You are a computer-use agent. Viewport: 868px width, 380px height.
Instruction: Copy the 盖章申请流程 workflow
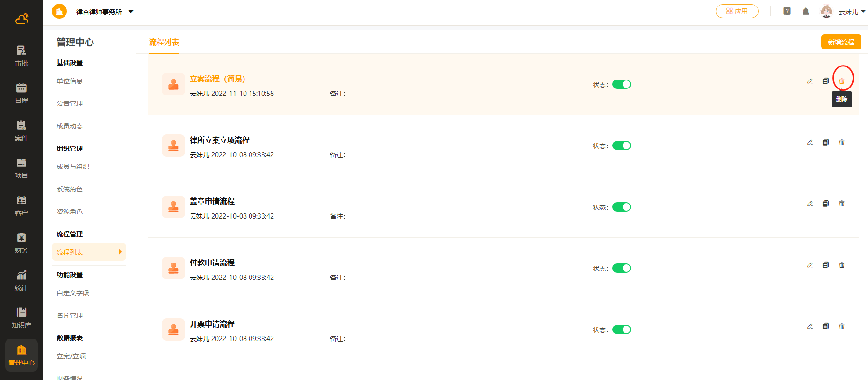point(825,204)
